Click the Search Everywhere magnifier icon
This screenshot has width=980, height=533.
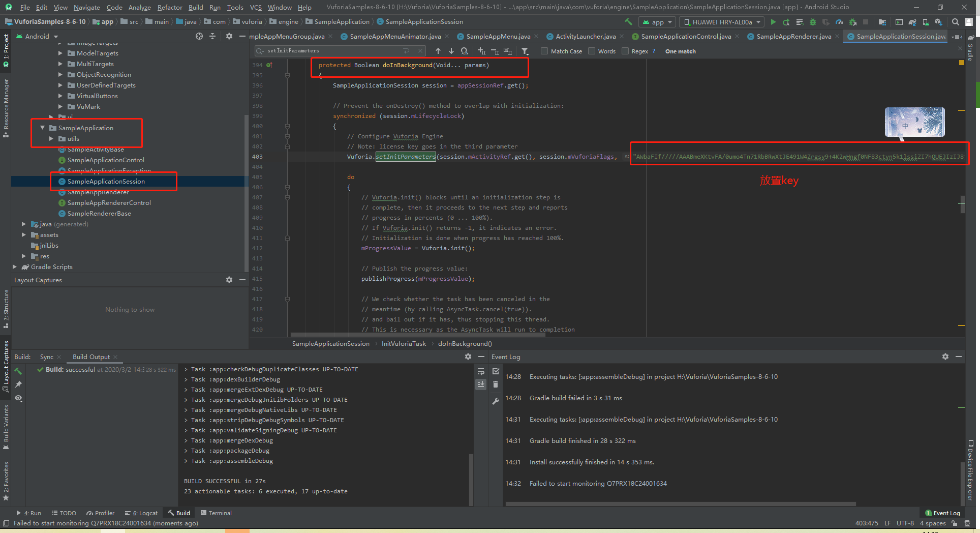[x=956, y=22]
